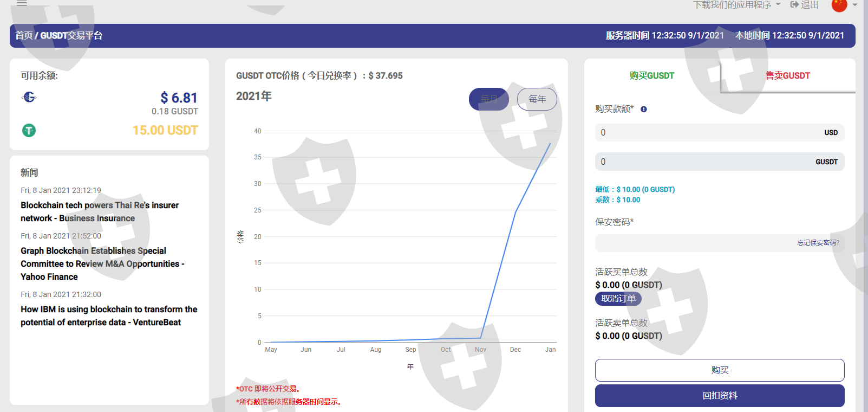Open the hamburger navigation menu
The image size is (868, 412).
click(x=22, y=3)
